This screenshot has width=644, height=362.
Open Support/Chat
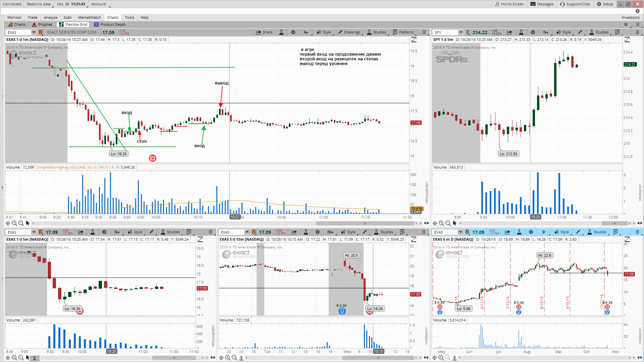(575, 4)
